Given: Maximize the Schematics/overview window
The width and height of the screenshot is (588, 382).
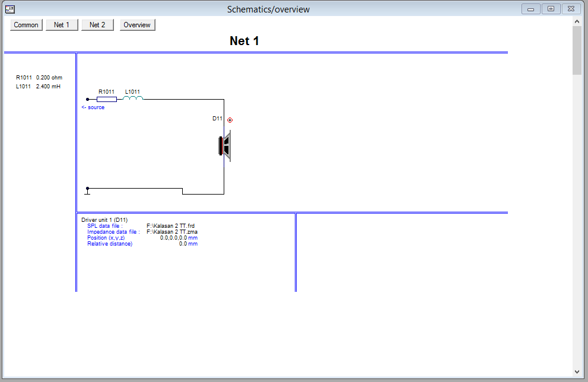Looking at the screenshot, I should coord(551,9).
